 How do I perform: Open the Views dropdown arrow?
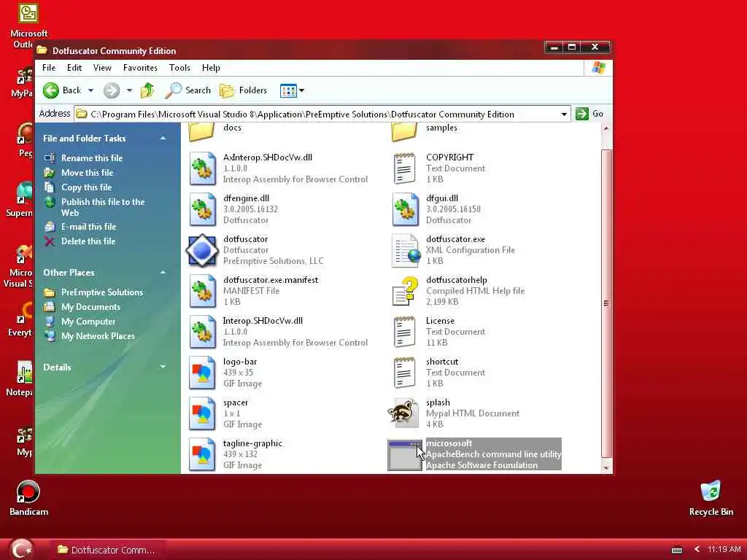coord(301,90)
